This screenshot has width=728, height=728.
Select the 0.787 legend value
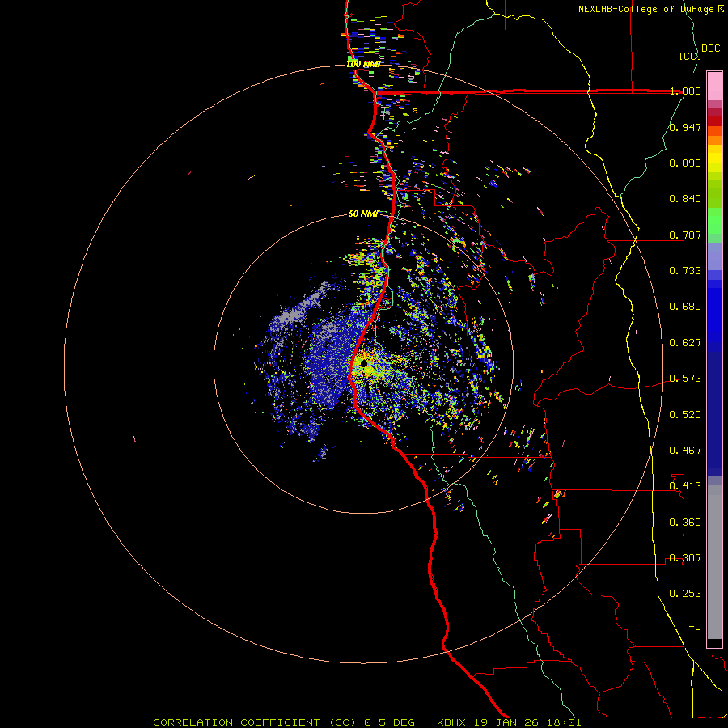tap(685, 235)
